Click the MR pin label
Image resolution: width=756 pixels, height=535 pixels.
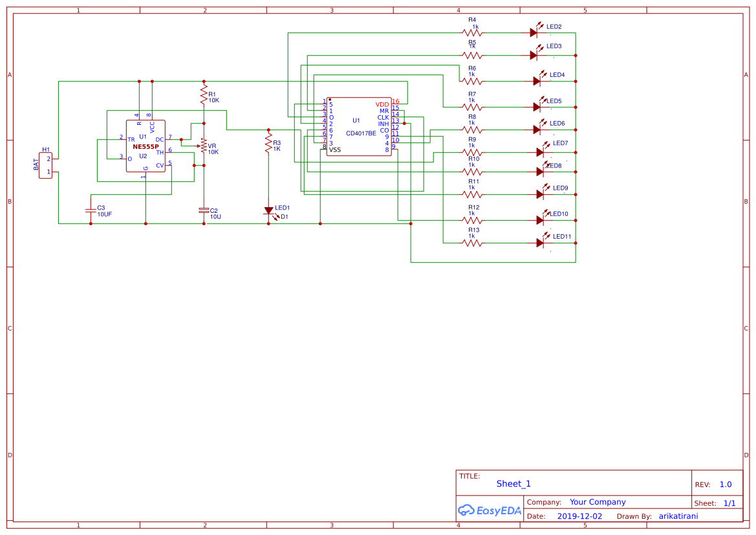[384, 111]
